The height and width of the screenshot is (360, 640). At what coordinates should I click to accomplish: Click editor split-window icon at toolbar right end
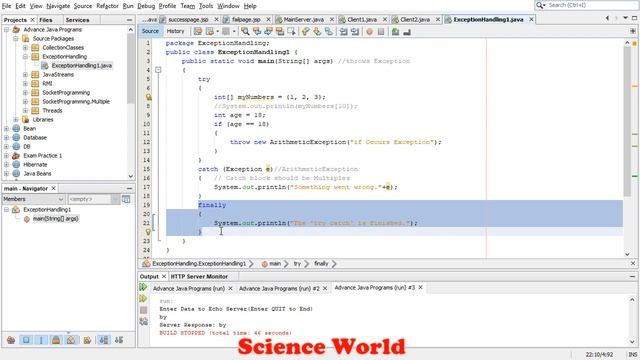click(633, 31)
